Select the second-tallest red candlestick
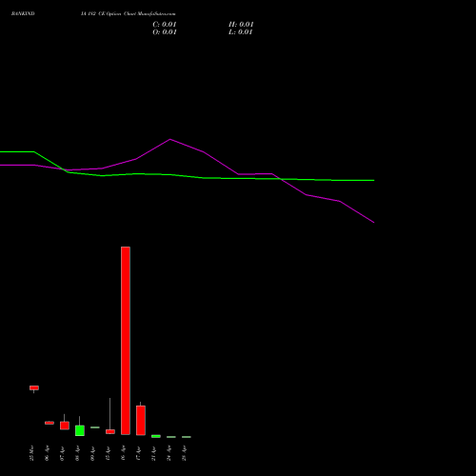 (141, 421)
